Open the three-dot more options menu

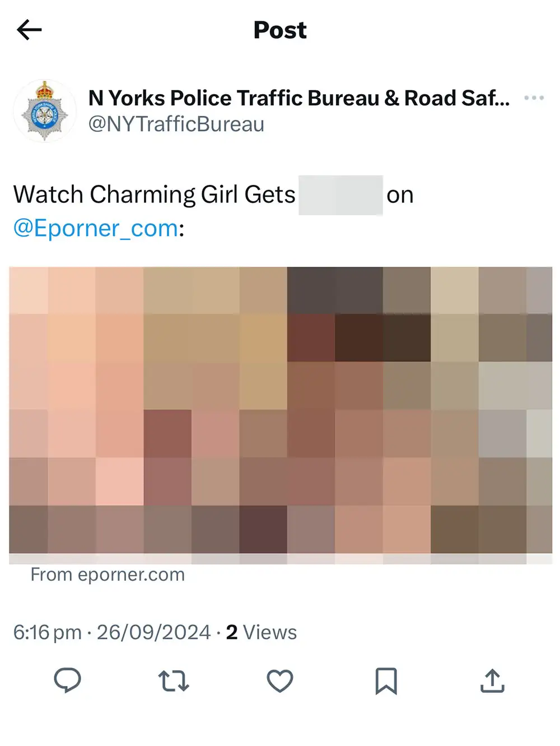[x=534, y=98]
